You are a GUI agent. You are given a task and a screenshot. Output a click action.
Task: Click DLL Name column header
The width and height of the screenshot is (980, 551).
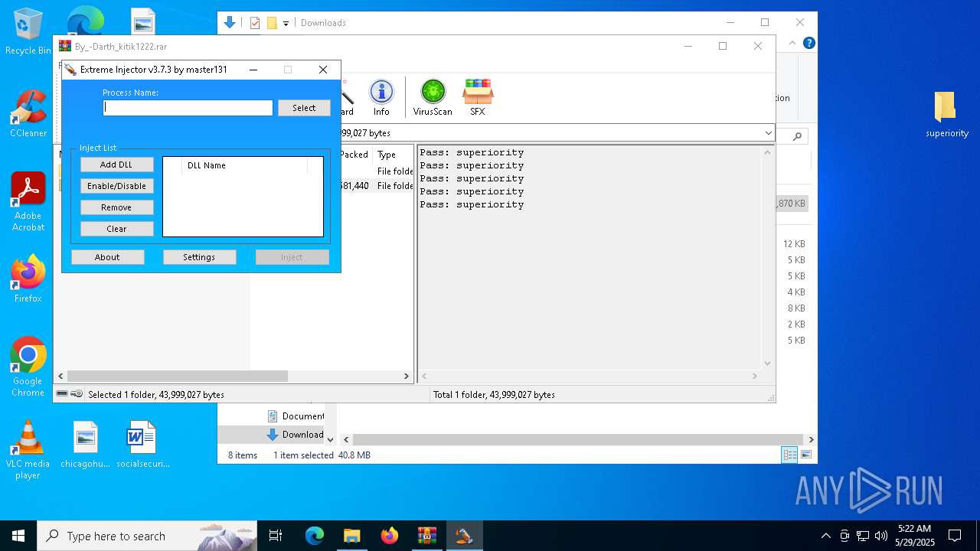(x=244, y=165)
